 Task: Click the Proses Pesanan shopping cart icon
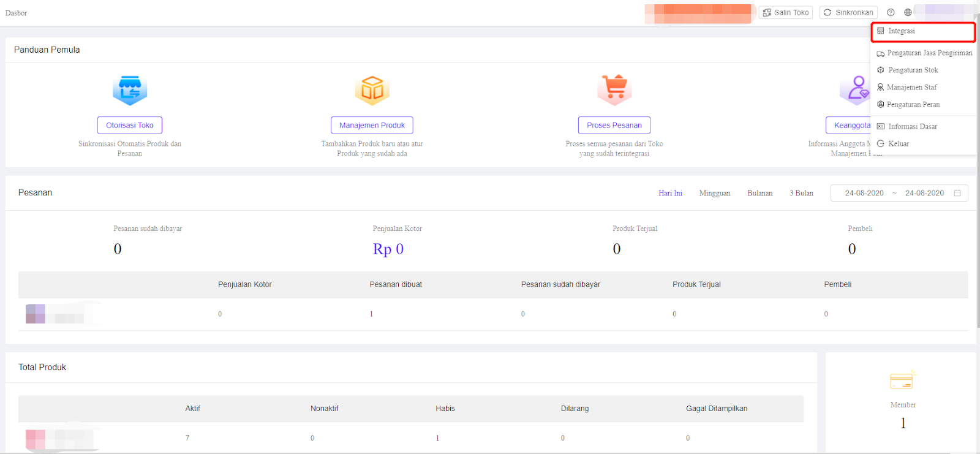614,89
